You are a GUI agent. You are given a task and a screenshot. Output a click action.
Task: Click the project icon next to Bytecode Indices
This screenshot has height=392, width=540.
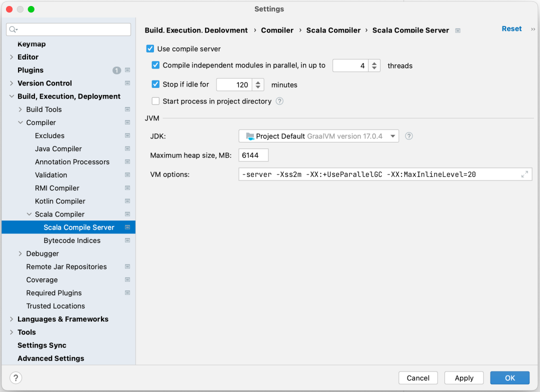coord(127,240)
